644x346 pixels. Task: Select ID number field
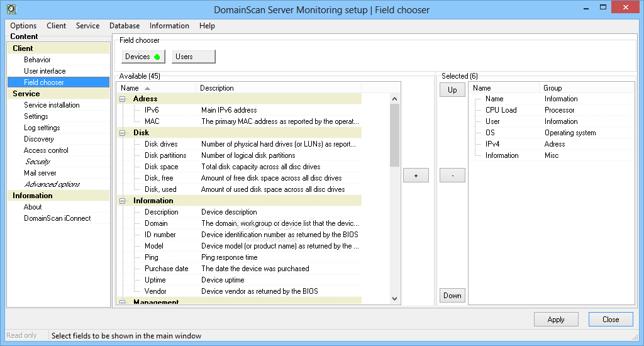(160, 235)
